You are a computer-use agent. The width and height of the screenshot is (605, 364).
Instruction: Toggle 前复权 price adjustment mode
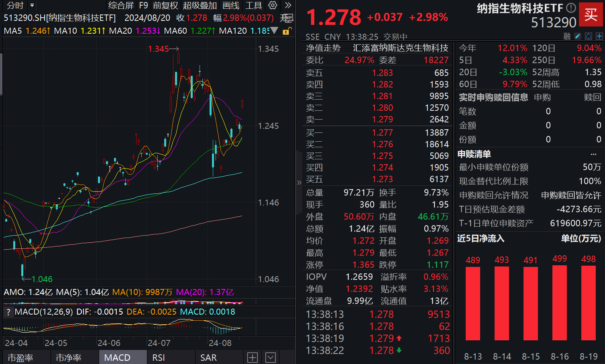tap(165, 5)
